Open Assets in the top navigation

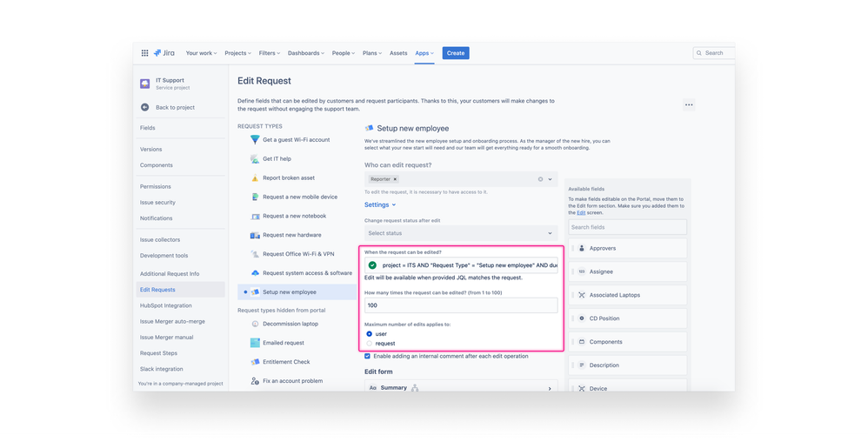(x=398, y=53)
